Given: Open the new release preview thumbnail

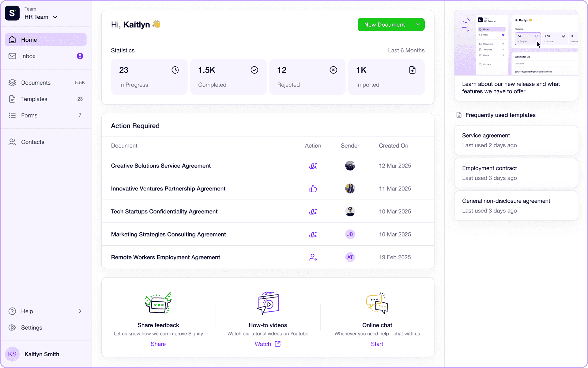Looking at the screenshot, I should [x=516, y=43].
